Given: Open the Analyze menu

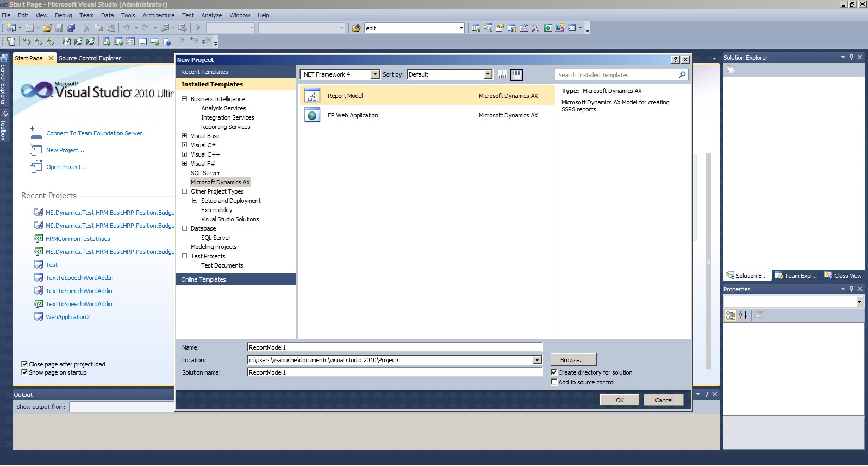Looking at the screenshot, I should [211, 15].
